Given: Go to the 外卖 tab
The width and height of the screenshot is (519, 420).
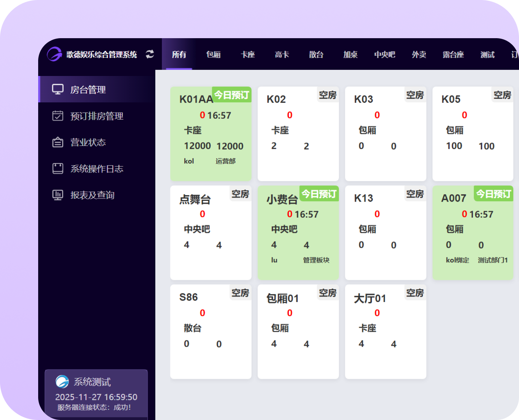Looking at the screenshot, I should [x=419, y=55].
